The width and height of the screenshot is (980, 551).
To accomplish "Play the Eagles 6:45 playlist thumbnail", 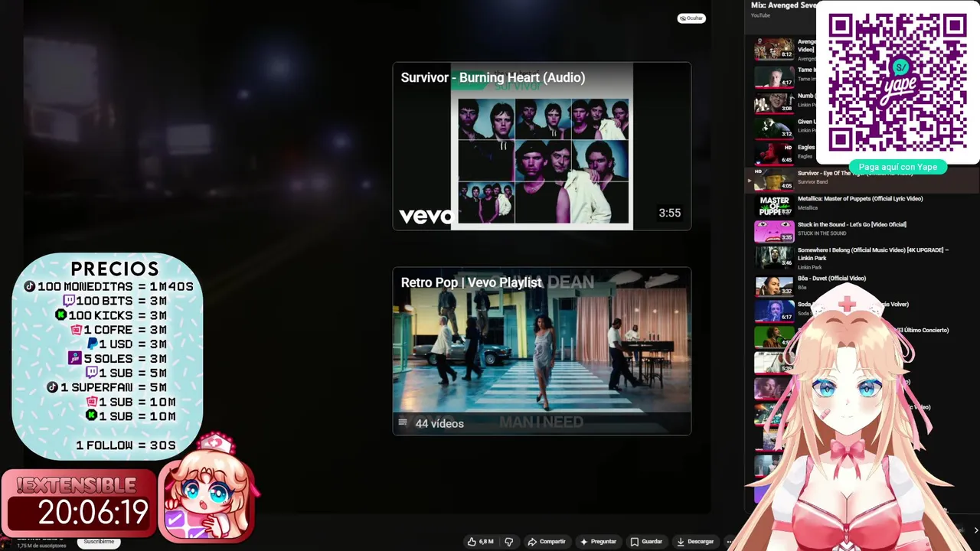I will [x=774, y=153].
